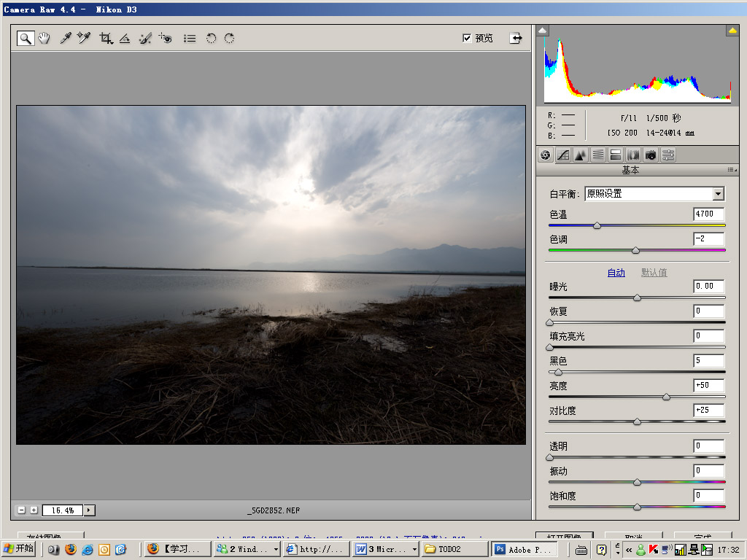The image size is (747, 560).
Task: Select the Straighten tool
Action: pos(125,38)
